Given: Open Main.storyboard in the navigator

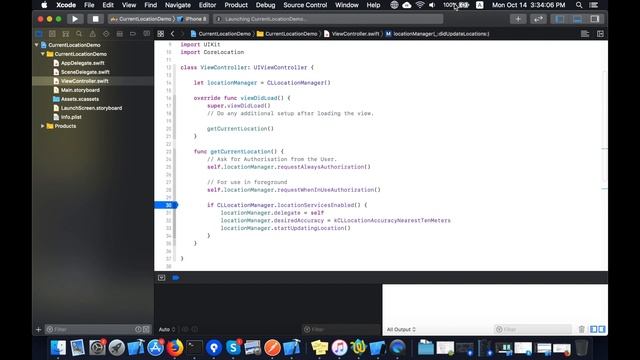Looking at the screenshot, I should point(80,90).
